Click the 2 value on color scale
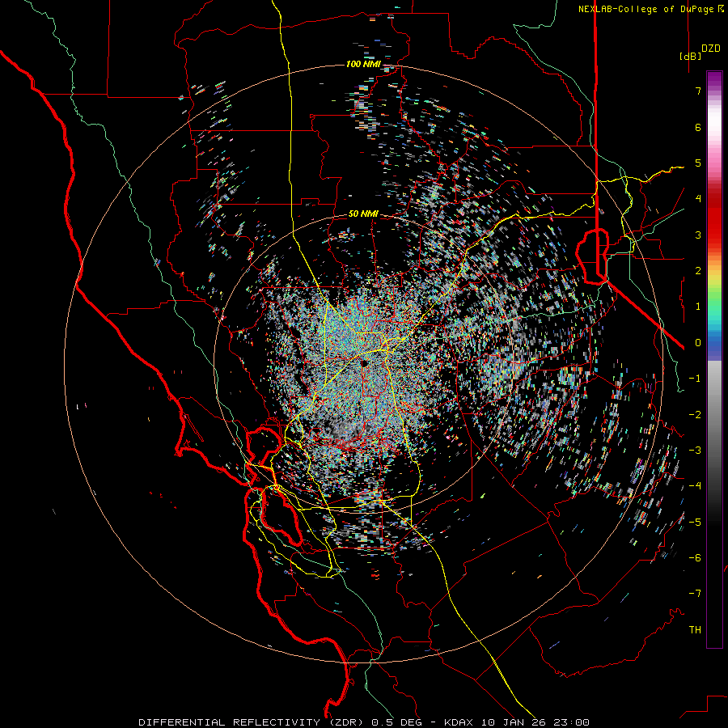The height and width of the screenshot is (728, 728). pyautogui.click(x=698, y=271)
